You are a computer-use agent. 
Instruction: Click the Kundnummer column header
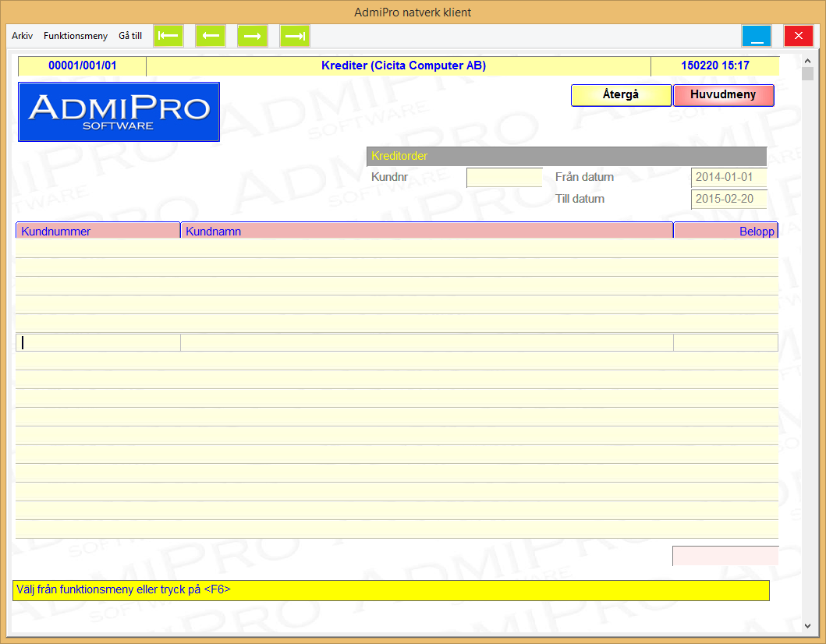click(97, 231)
